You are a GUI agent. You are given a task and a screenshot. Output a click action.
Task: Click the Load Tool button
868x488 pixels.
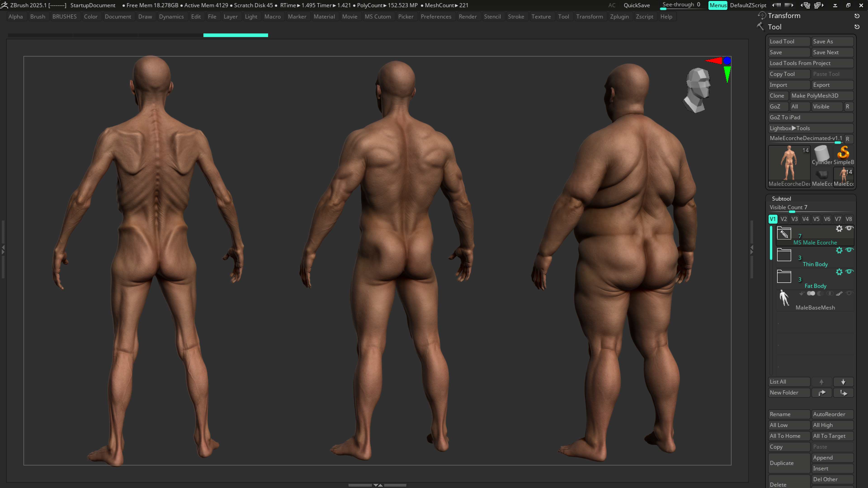[x=789, y=41]
